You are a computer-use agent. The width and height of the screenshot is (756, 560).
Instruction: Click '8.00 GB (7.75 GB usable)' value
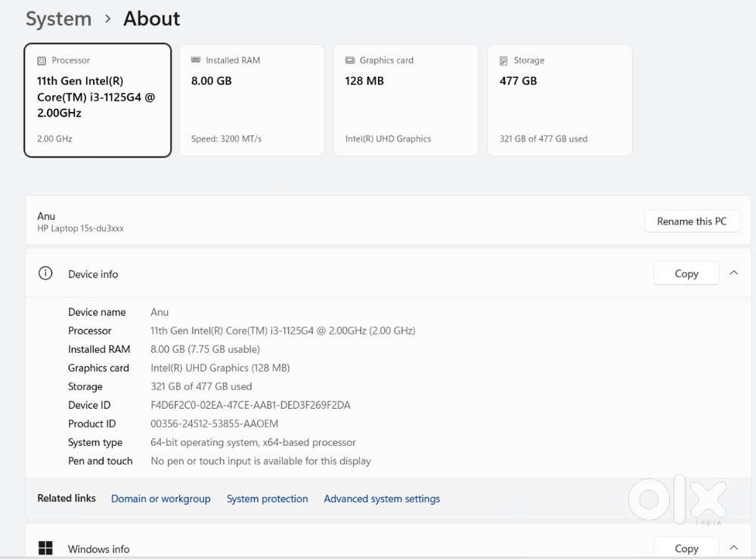coord(206,349)
